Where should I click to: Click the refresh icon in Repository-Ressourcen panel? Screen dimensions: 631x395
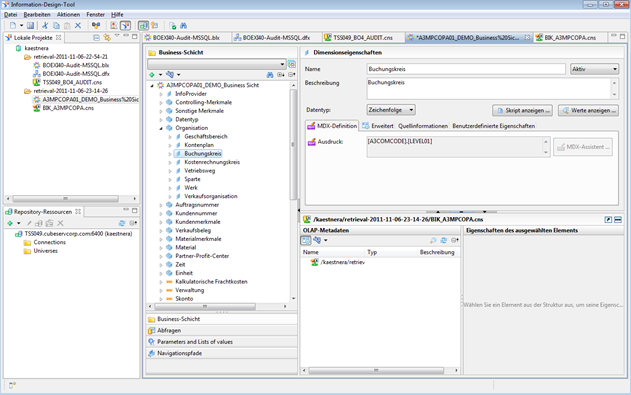[122, 223]
